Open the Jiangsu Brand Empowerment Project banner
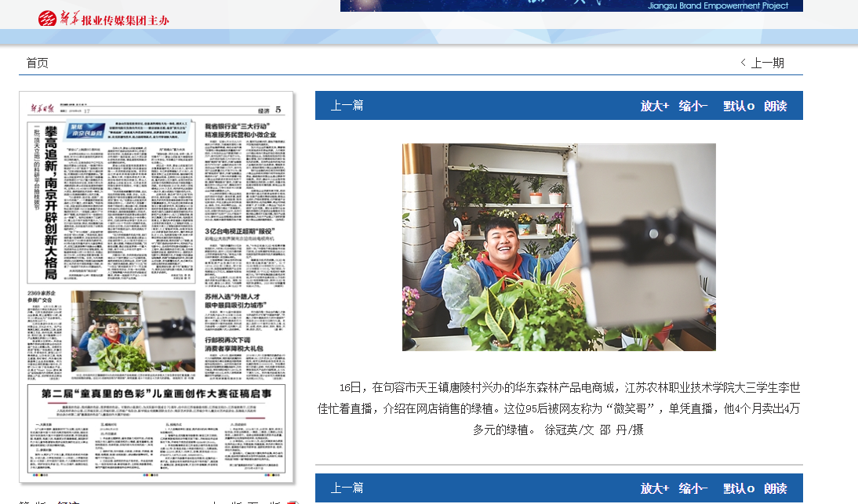858x504 pixels. pyautogui.click(x=571, y=5)
